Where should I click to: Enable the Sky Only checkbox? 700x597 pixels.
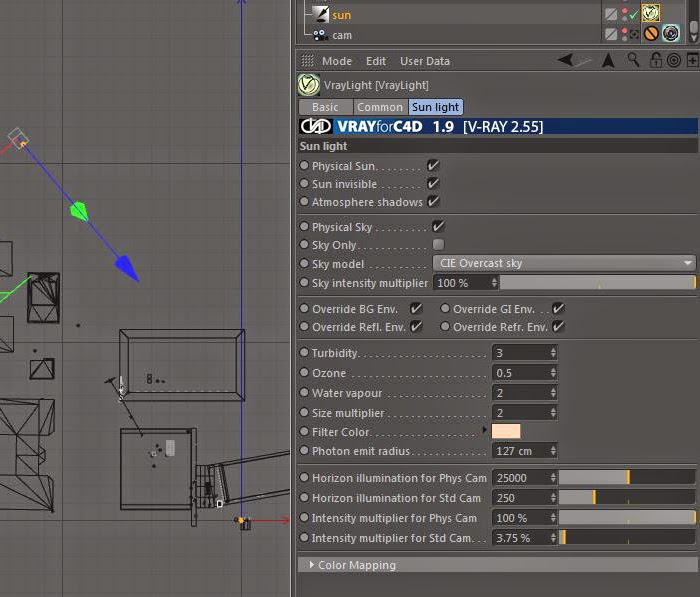[x=438, y=244]
